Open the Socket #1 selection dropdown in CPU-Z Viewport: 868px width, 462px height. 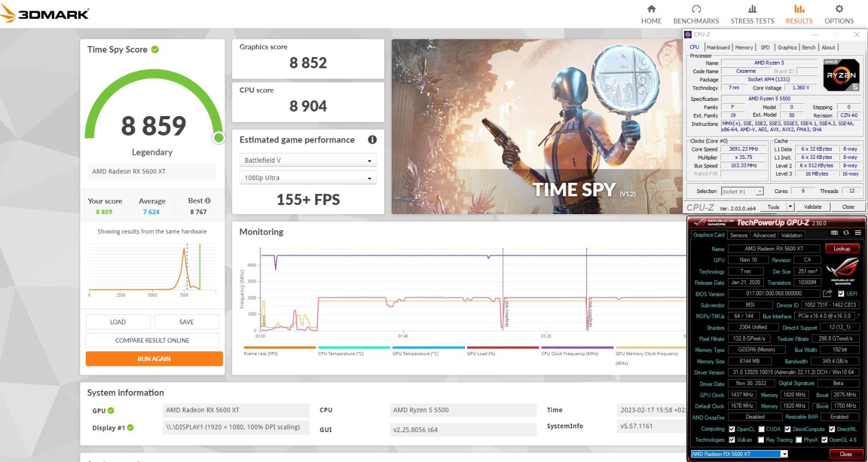742,191
